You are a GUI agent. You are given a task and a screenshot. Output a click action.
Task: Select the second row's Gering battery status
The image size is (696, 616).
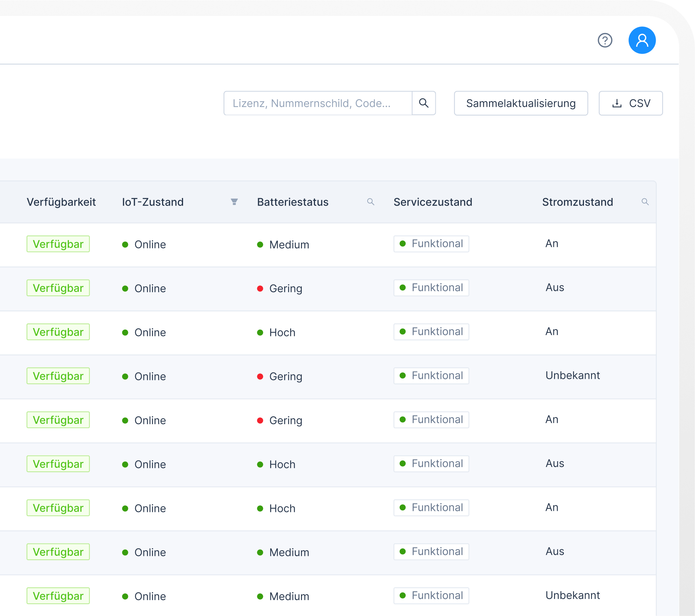click(285, 289)
